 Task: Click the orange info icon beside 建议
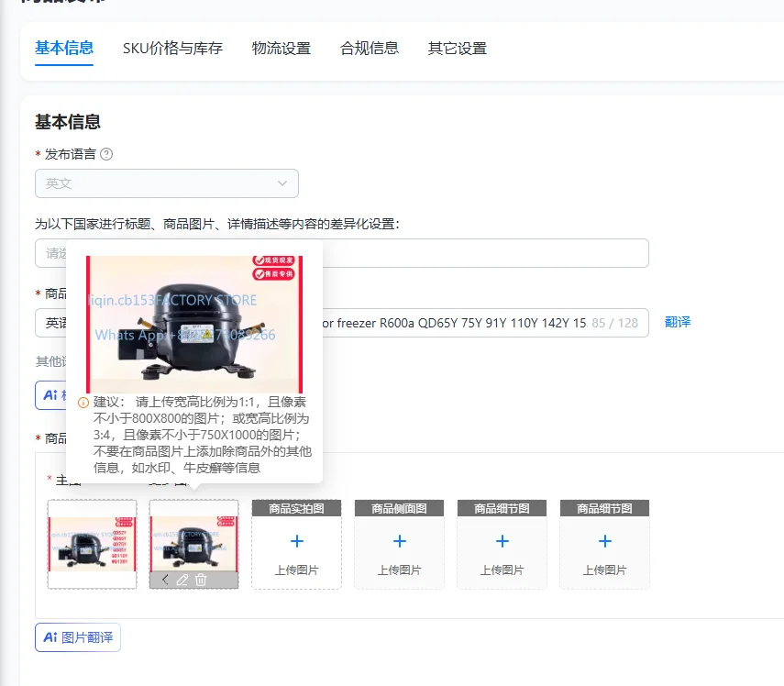[83, 403]
